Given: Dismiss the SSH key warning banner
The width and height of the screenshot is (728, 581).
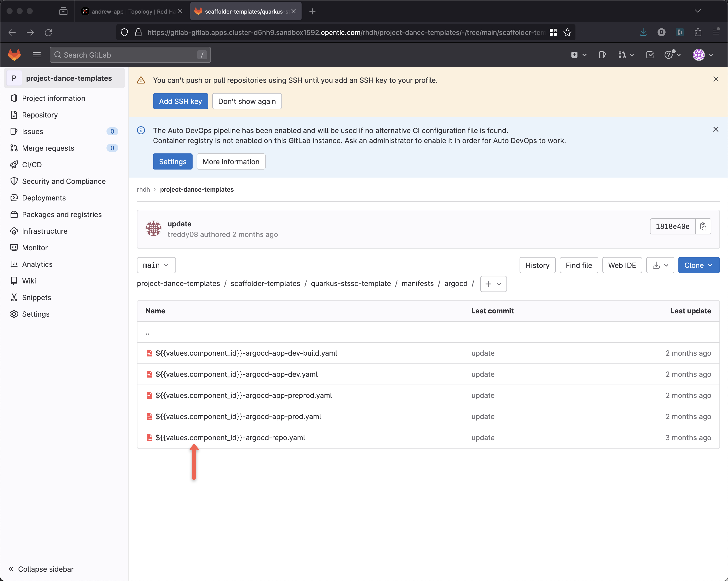Looking at the screenshot, I should click(x=715, y=79).
